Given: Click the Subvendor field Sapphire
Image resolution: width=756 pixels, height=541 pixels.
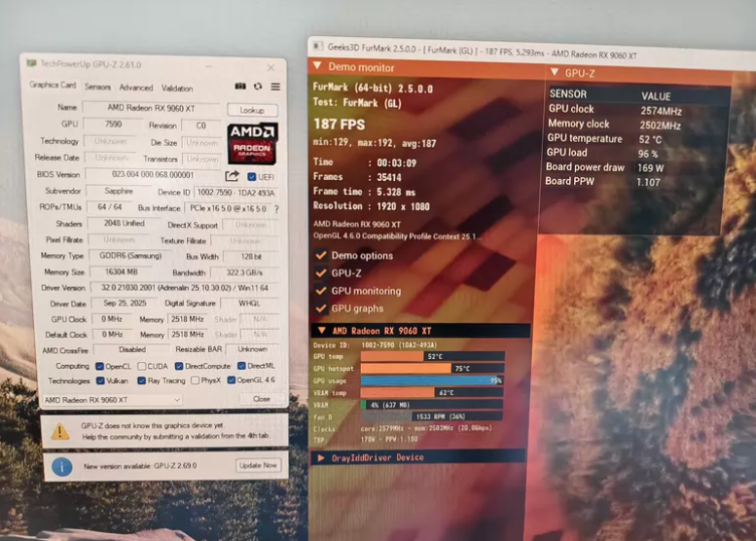Looking at the screenshot, I should click(119, 191).
